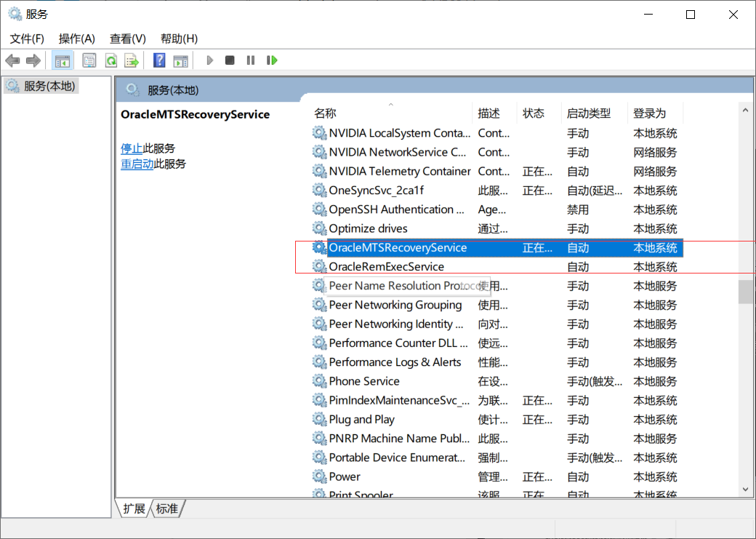Click gear icon of NVIDIA Telemetry Container

click(319, 171)
